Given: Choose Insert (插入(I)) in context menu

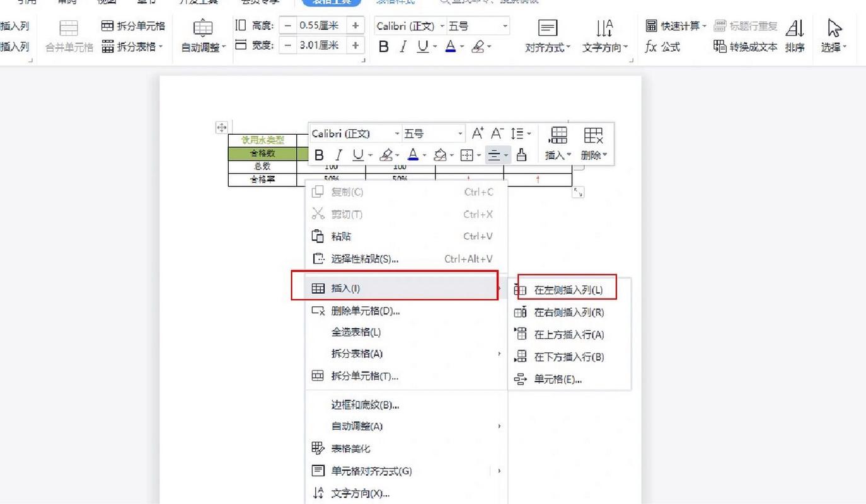Looking at the screenshot, I should click(406, 288).
